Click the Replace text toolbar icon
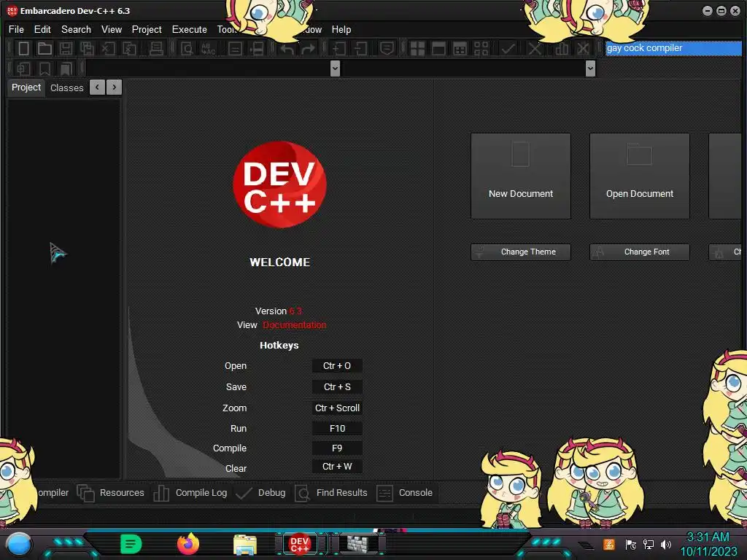 (x=208, y=49)
